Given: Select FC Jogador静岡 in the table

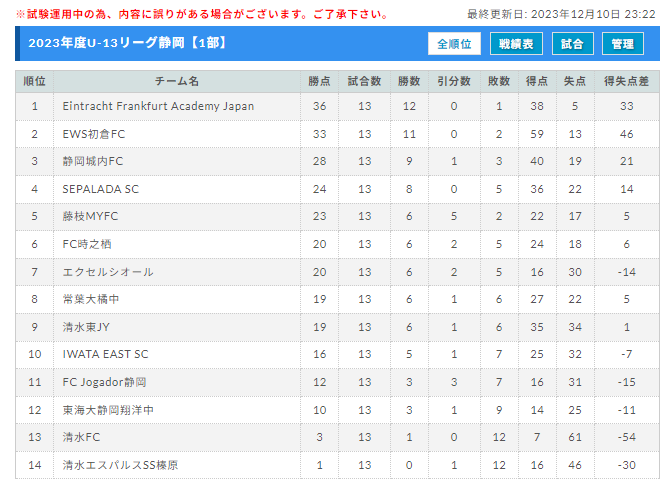Looking at the screenshot, I should [105, 382].
